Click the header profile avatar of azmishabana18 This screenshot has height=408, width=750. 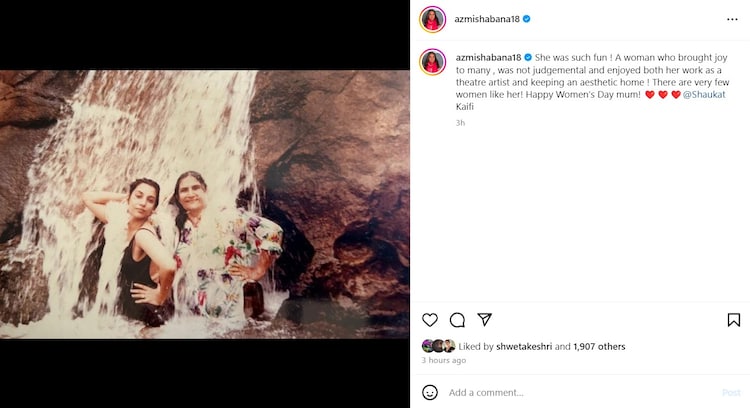(x=432, y=19)
